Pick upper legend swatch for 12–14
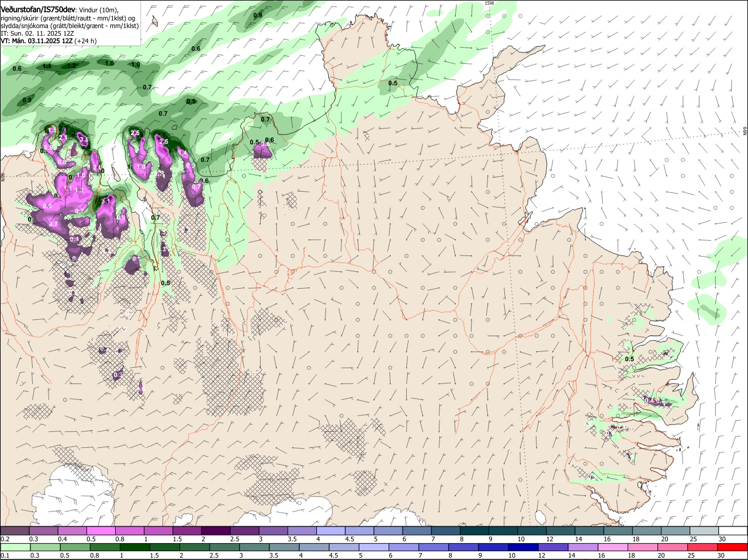Viewport: 748px width, 560px height. pos(561,531)
